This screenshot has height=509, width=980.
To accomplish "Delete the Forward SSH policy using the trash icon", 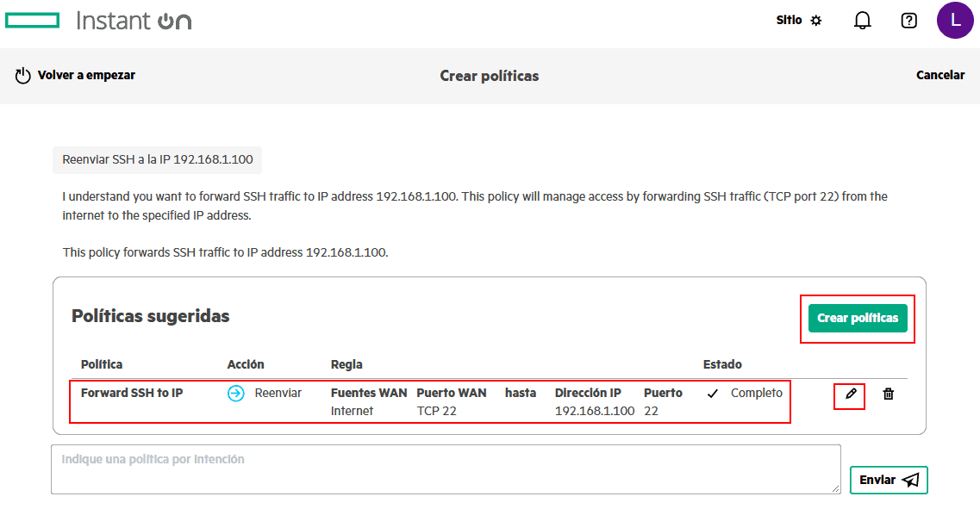I will point(889,394).
